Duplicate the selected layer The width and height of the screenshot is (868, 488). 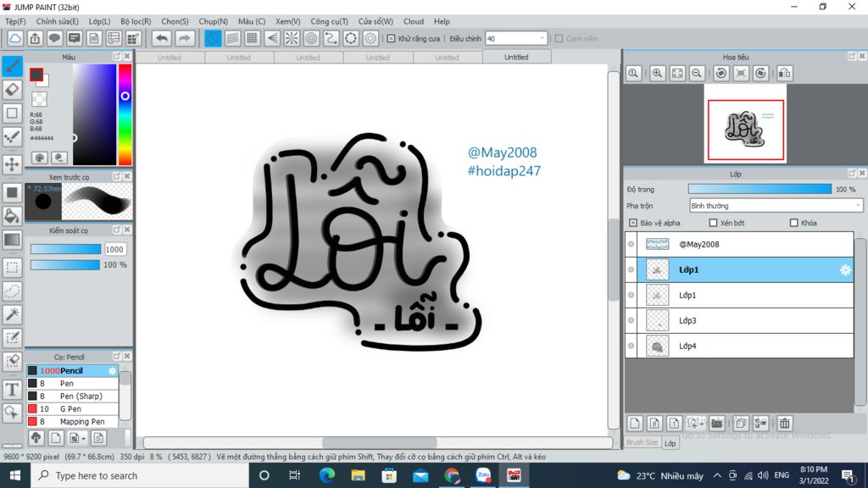[741, 424]
